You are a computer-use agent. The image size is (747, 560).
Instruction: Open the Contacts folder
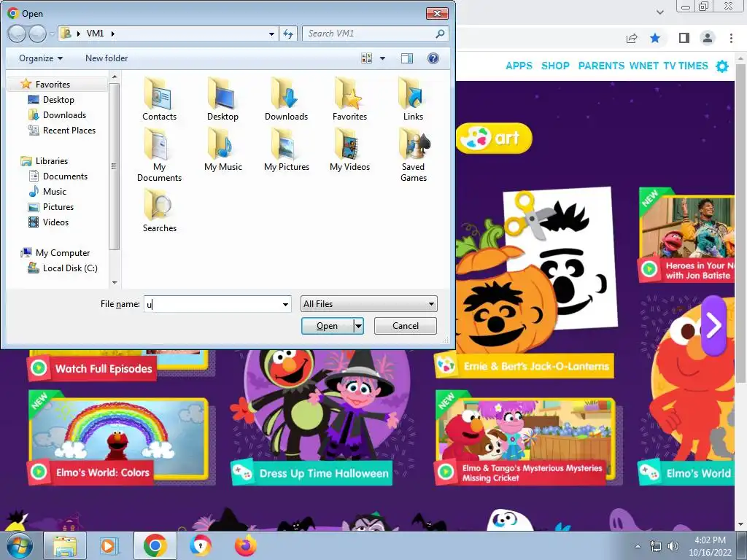(159, 99)
